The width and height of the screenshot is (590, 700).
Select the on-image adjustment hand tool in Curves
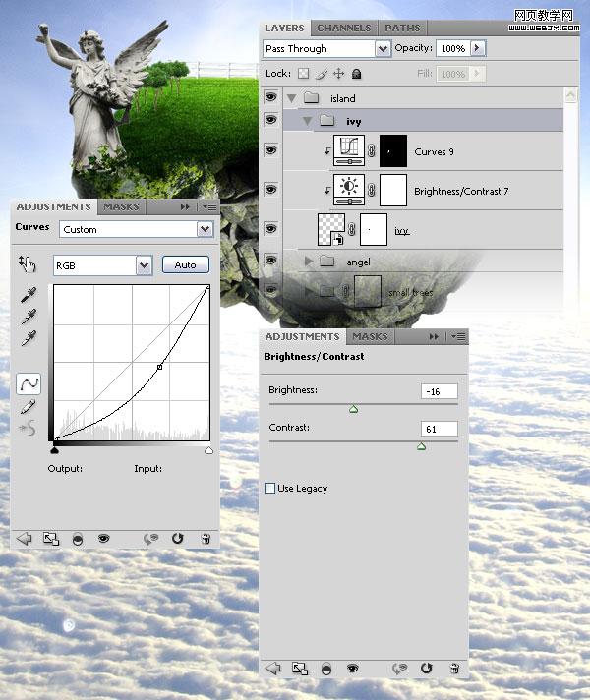[x=27, y=264]
